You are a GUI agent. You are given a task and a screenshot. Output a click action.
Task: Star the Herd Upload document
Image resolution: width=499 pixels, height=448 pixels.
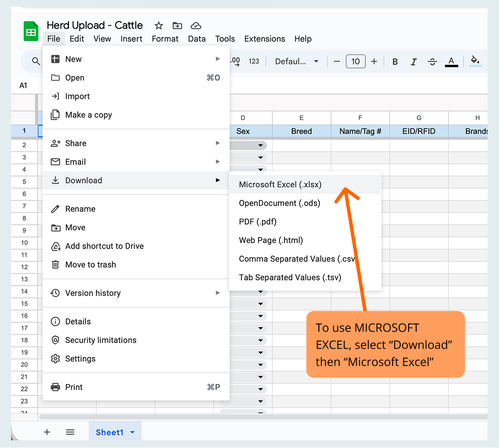point(159,25)
